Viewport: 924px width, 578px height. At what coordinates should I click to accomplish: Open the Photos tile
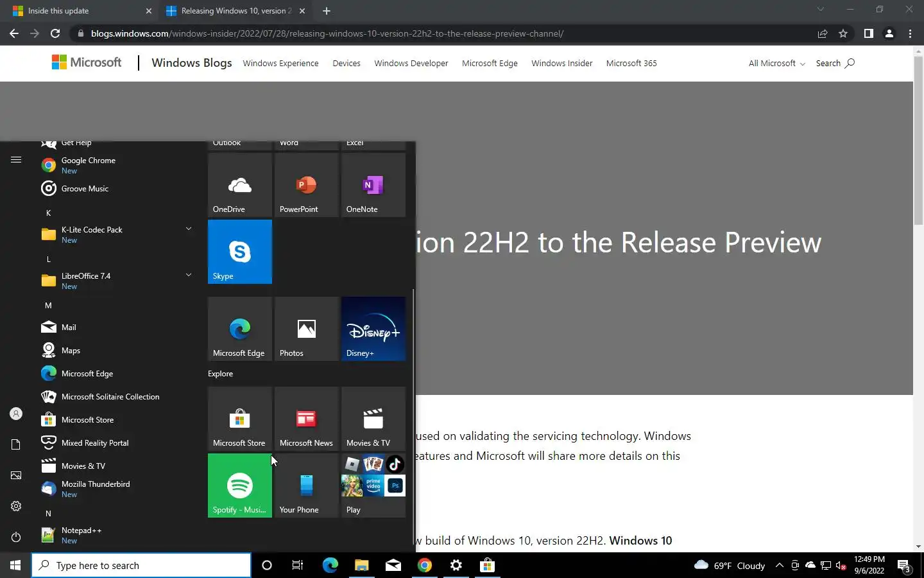pos(307,329)
